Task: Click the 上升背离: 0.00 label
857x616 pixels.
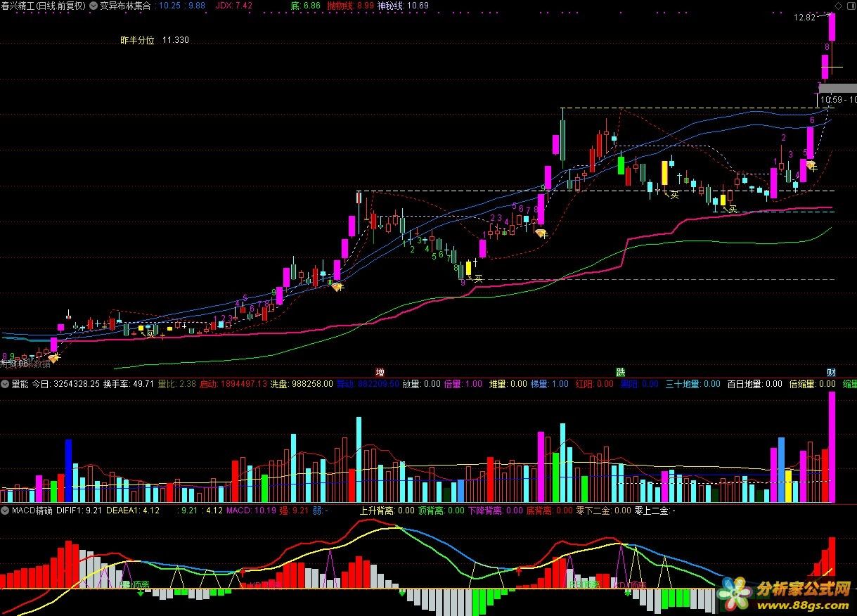Action: pos(387,510)
